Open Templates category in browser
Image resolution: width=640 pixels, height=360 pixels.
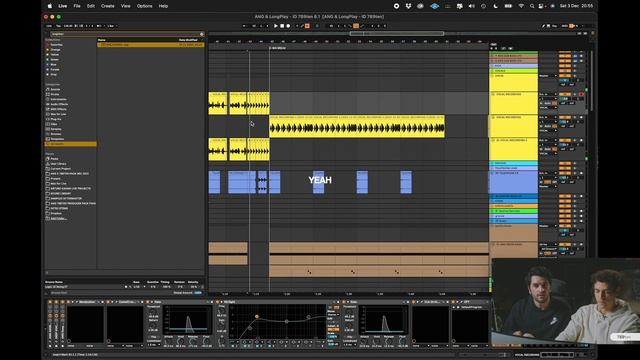pyautogui.click(x=57, y=139)
